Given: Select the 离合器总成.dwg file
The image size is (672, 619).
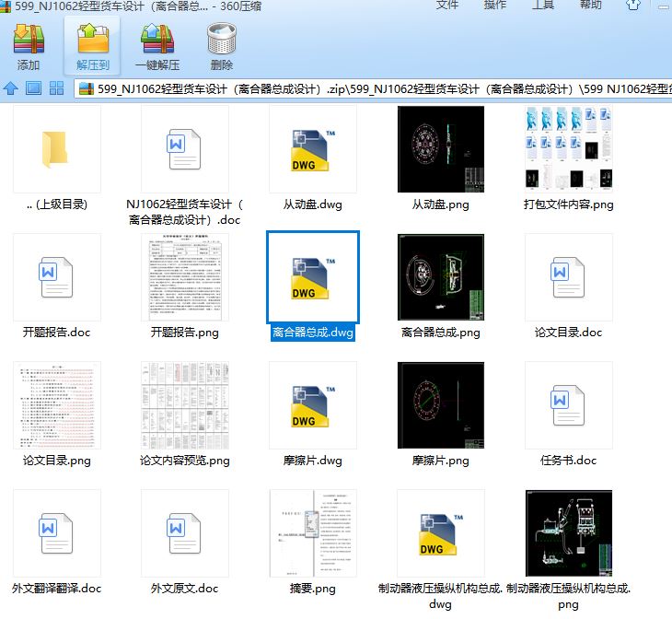Looking at the screenshot, I should (312, 277).
